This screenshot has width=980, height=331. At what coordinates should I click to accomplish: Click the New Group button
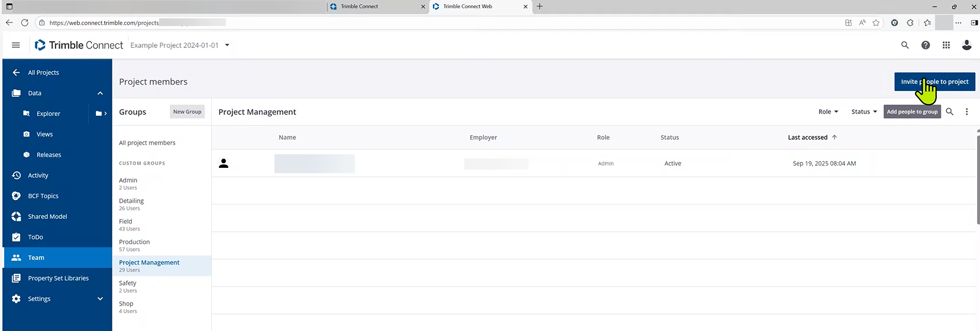tap(187, 112)
